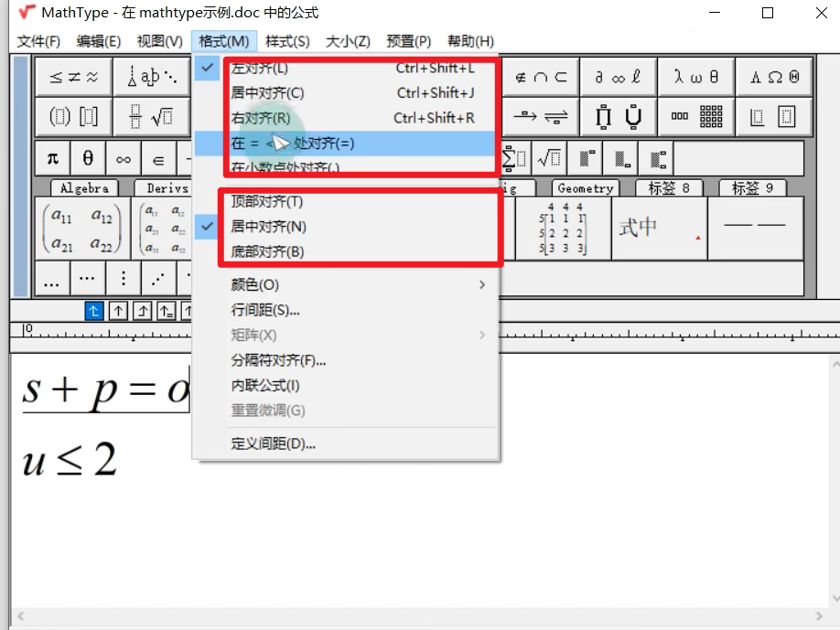The height and width of the screenshot is (630, 840).
Task: Open the matrix templates palette
Action: pos(696,116)
